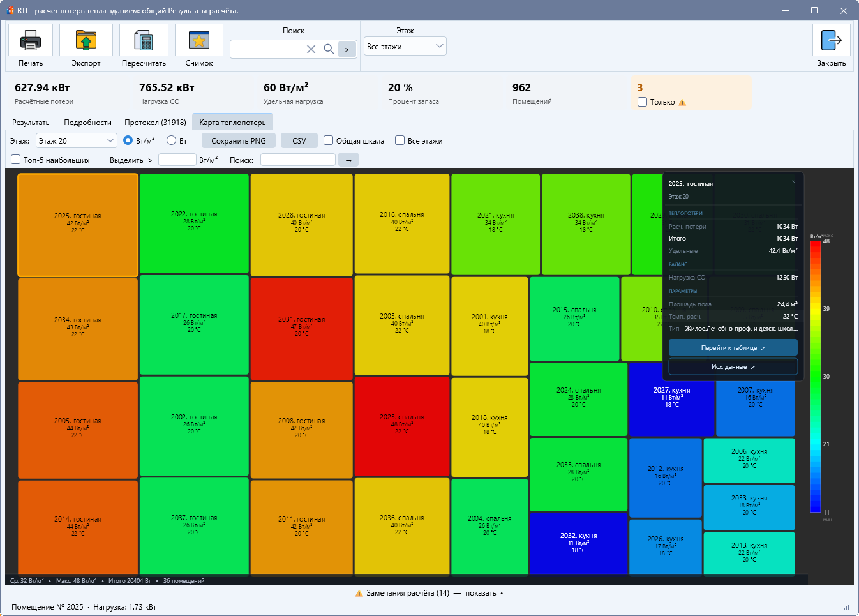Click the RTI application icon in title bar
The width and height of the screenshot is (859, 616).
pos(10,10)
